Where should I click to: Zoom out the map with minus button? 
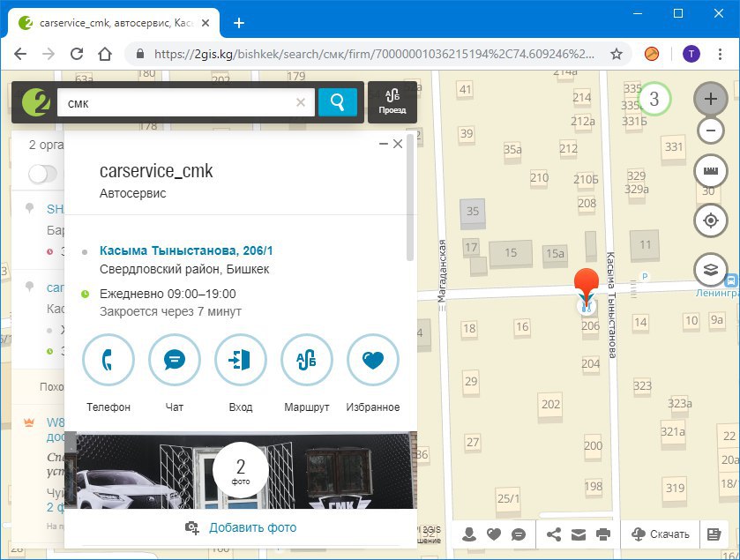point(711,131)
